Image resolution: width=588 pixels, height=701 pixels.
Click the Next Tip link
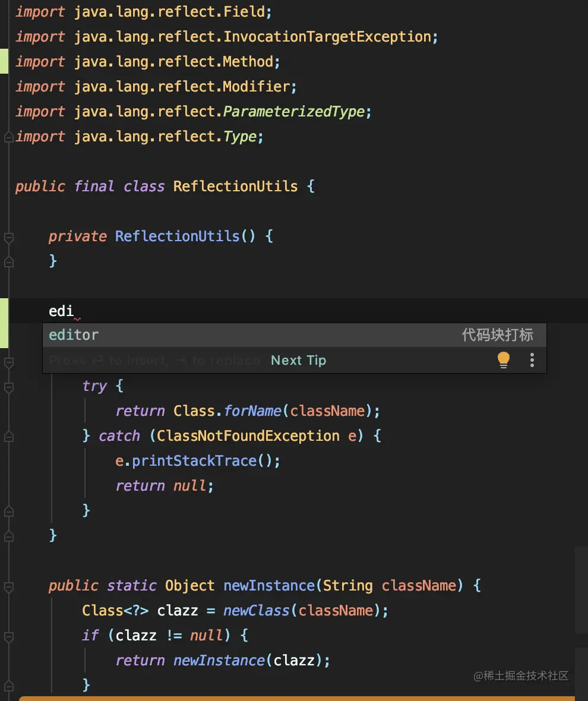click(299, 361)
